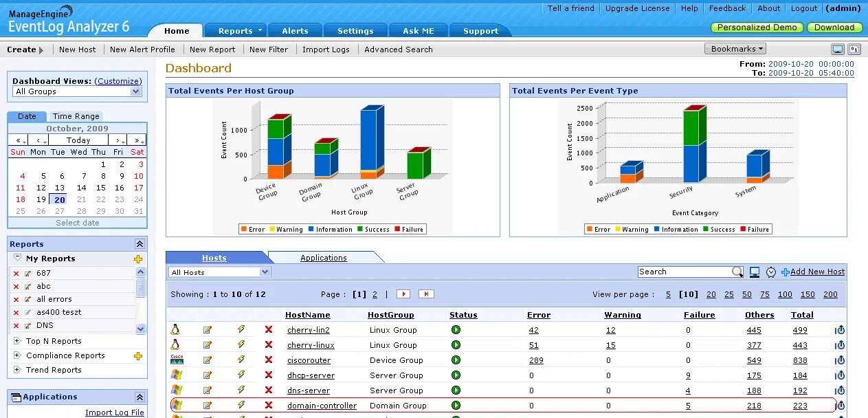Image resolution: width=868 pixels, height=418 pixels.
Task: Click the monitor icon right of Bookmarks
Action: tap(838, 49)
